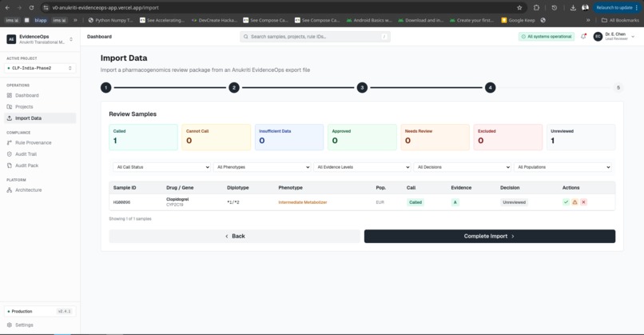
Task: Open All Bookmarks folder
Action: [x=620, y=20]
